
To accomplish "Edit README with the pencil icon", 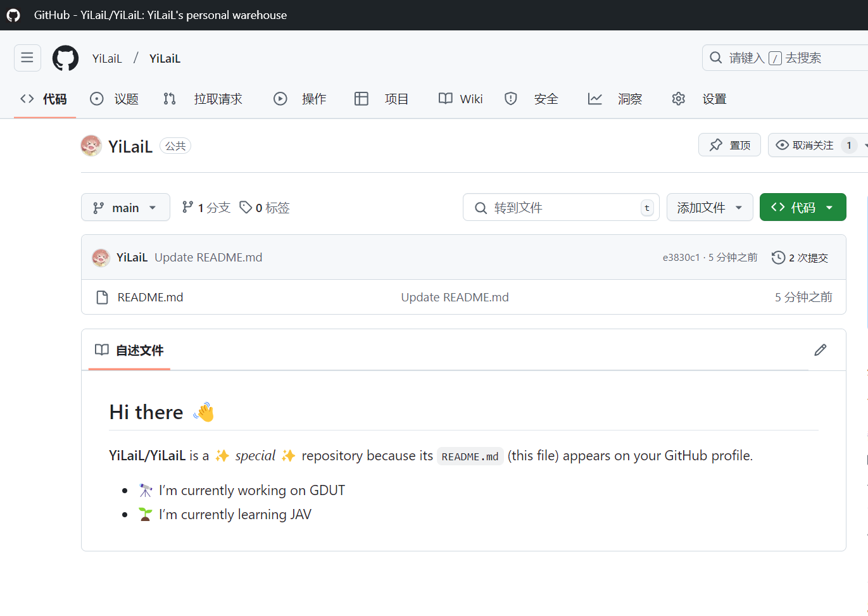I will click(821, 350).
